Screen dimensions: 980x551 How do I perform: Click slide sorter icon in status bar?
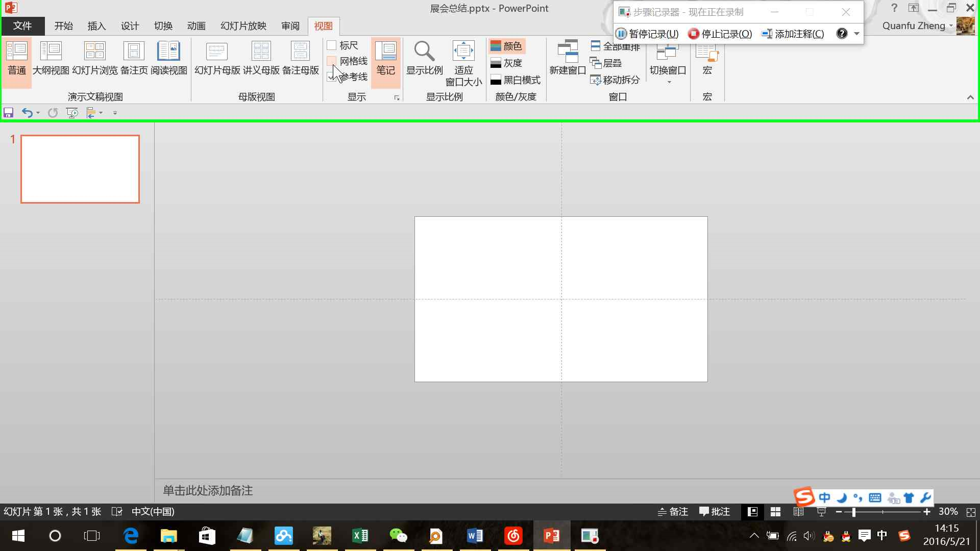(775, 512)
